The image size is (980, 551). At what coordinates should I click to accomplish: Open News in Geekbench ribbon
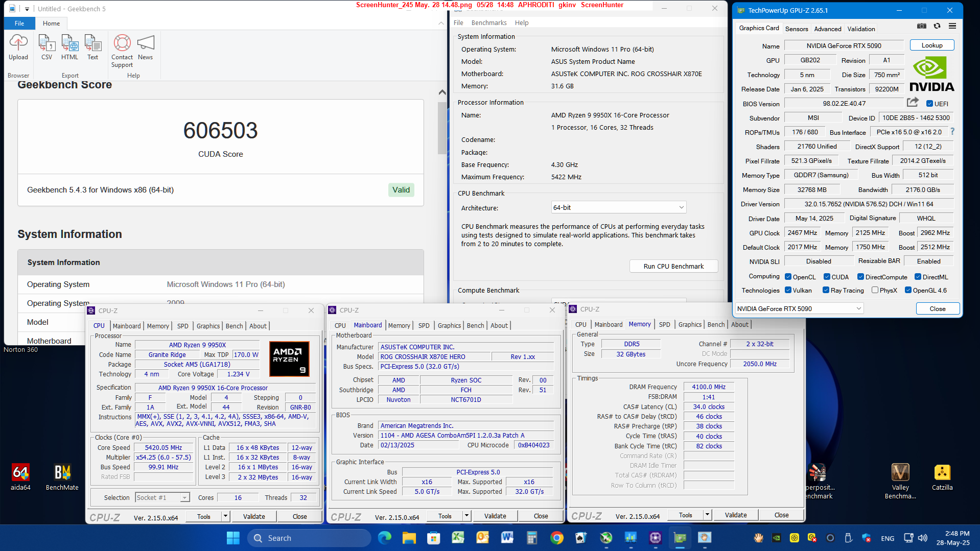pos(145,47)
